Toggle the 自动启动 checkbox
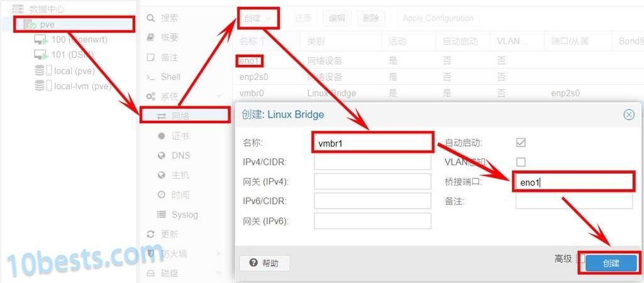644x283 pixels. (x=521, y=143)
